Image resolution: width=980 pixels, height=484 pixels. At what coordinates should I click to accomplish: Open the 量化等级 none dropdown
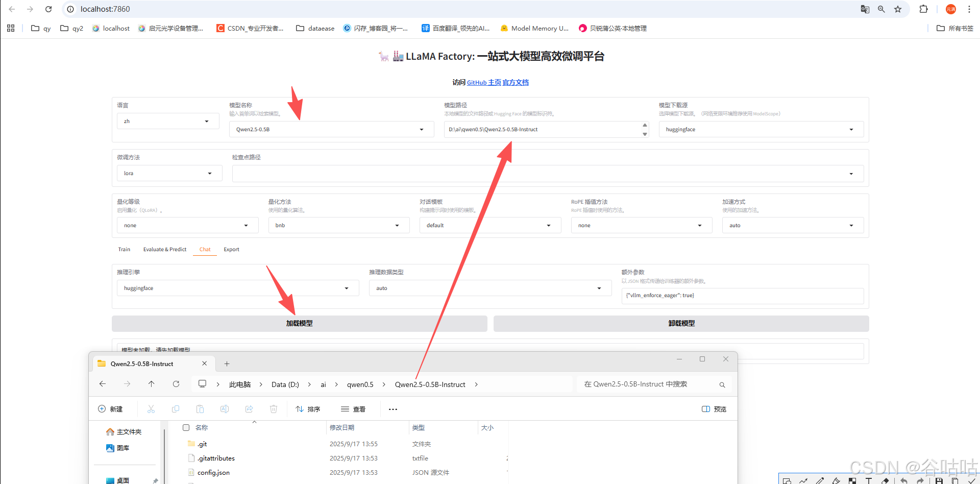pyautogui.click(x=187, y=225)
